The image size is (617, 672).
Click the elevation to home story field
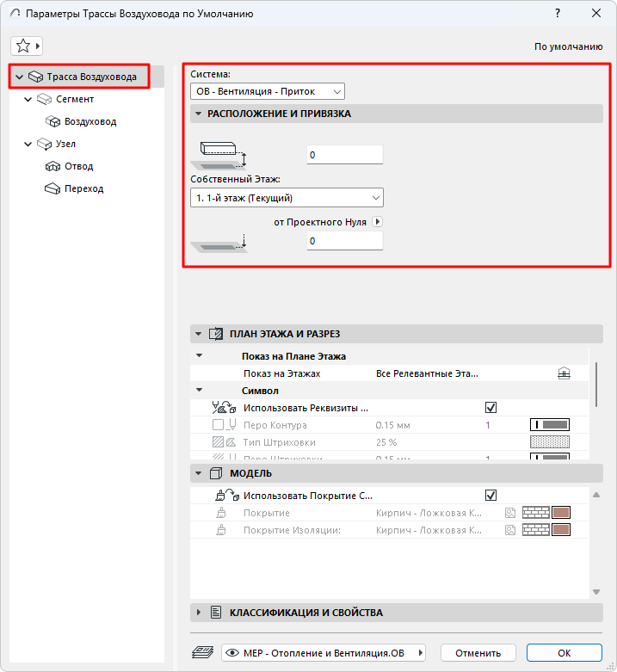(x=344, y=155)
